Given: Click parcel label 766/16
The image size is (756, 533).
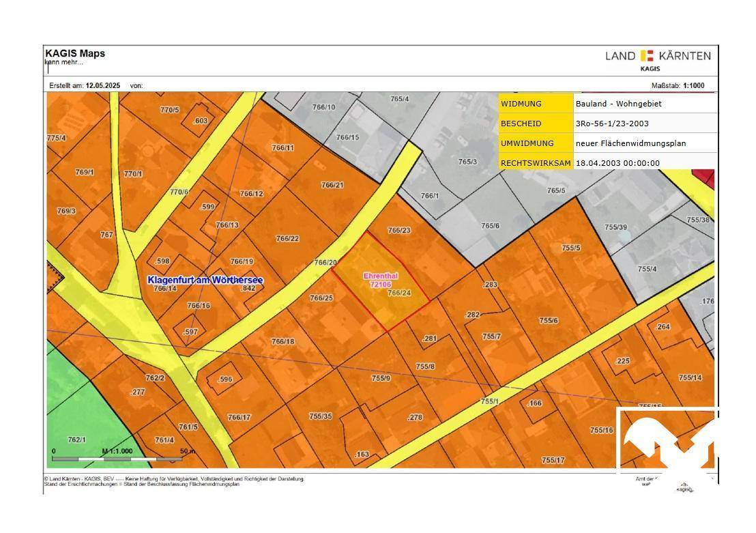Looking at the screenshot, I should [x=199, y=306].
